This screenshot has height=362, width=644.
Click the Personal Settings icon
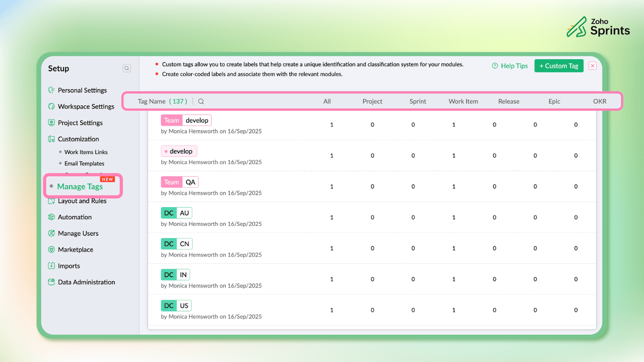point(52,90)
